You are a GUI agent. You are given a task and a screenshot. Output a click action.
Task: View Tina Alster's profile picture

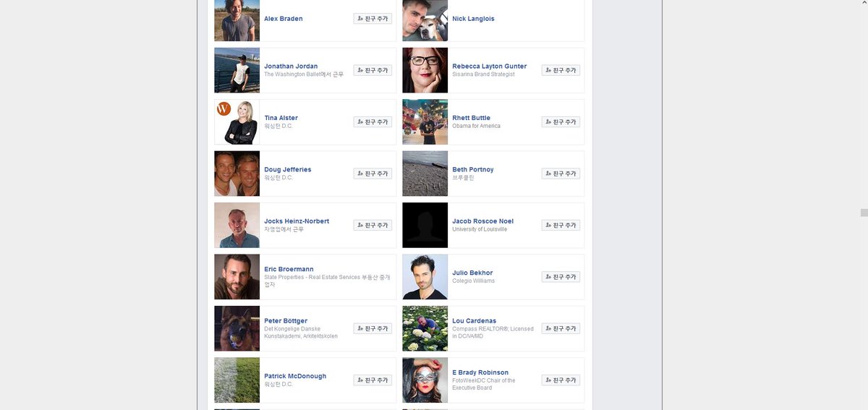pos(237,122)
